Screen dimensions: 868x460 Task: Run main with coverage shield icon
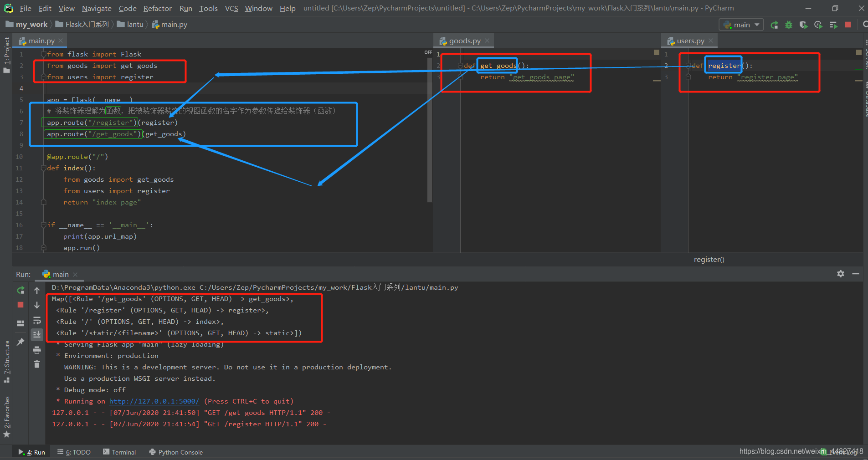pyautogui.click(x=804, y=25)
